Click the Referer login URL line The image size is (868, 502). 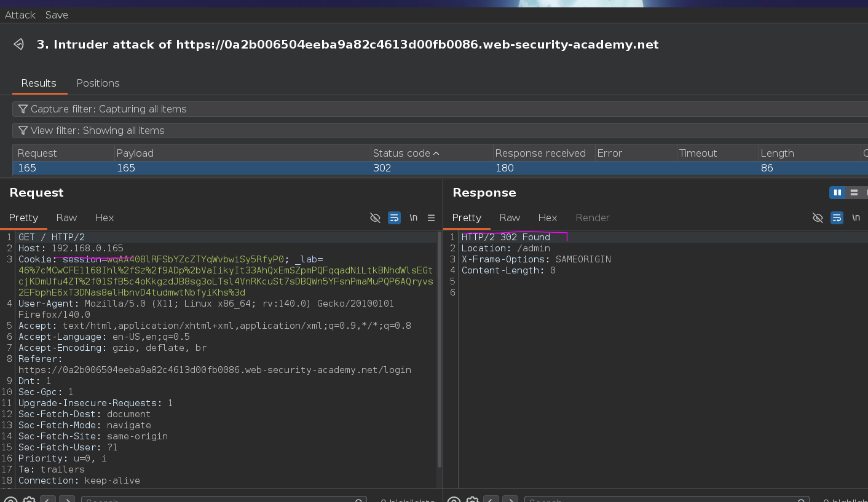215,370
